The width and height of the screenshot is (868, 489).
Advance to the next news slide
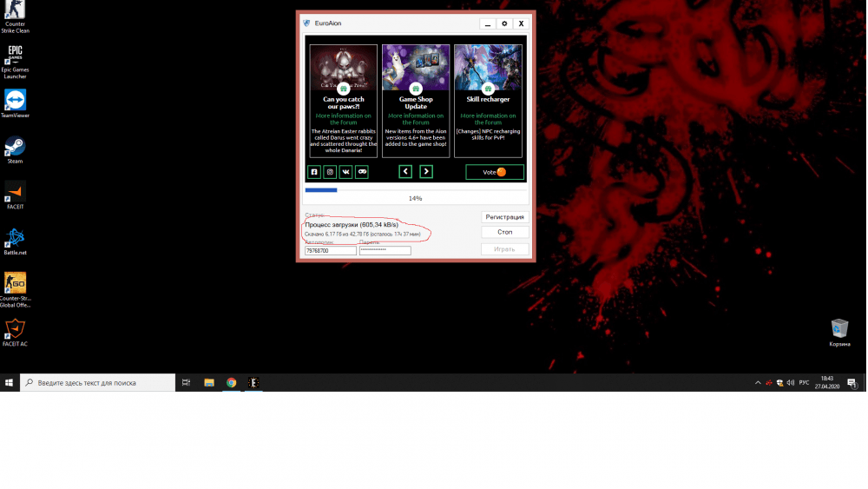(426, 172)
